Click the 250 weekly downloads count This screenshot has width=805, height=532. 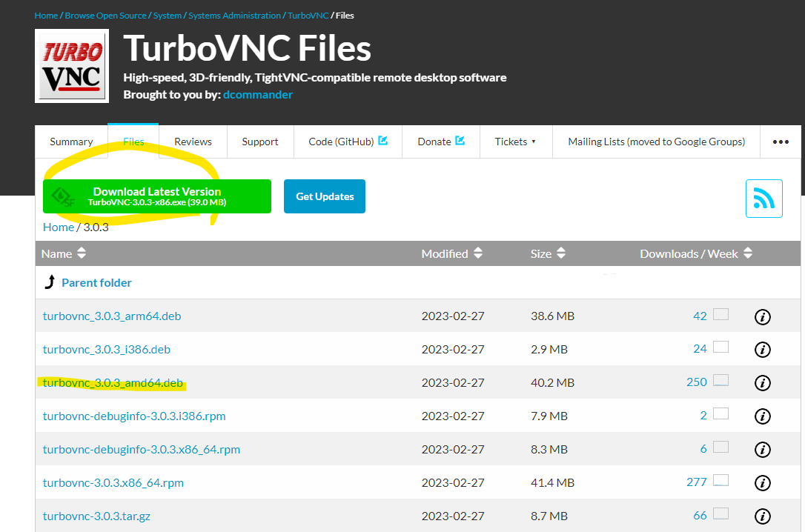(x=697, y=382)
